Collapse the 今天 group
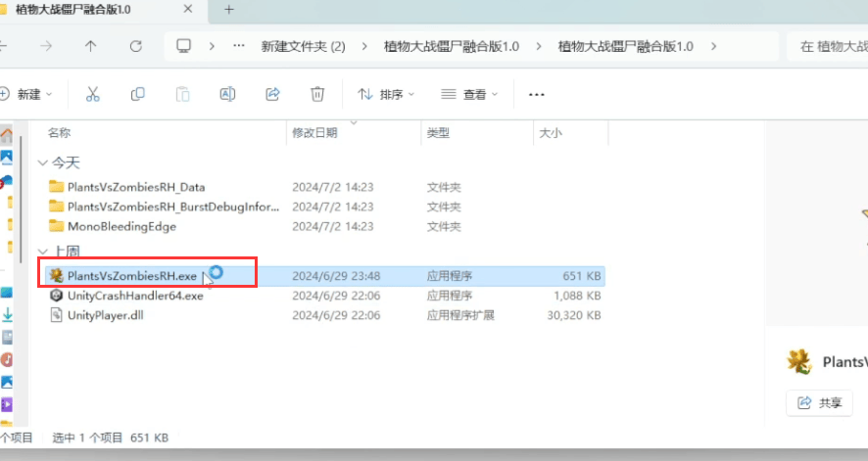 [x=43, y=163]
